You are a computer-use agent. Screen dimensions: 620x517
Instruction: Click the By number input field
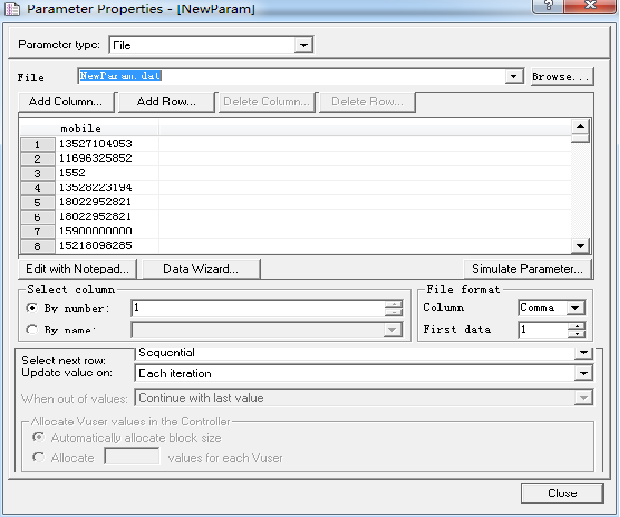[x=257, y=308]
